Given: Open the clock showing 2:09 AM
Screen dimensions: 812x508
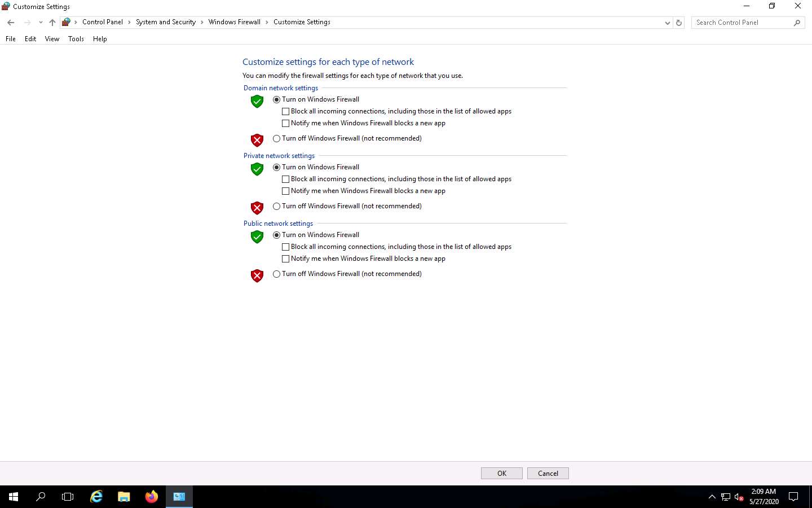Looking at the screenshot, I should (x=764, y=497).
